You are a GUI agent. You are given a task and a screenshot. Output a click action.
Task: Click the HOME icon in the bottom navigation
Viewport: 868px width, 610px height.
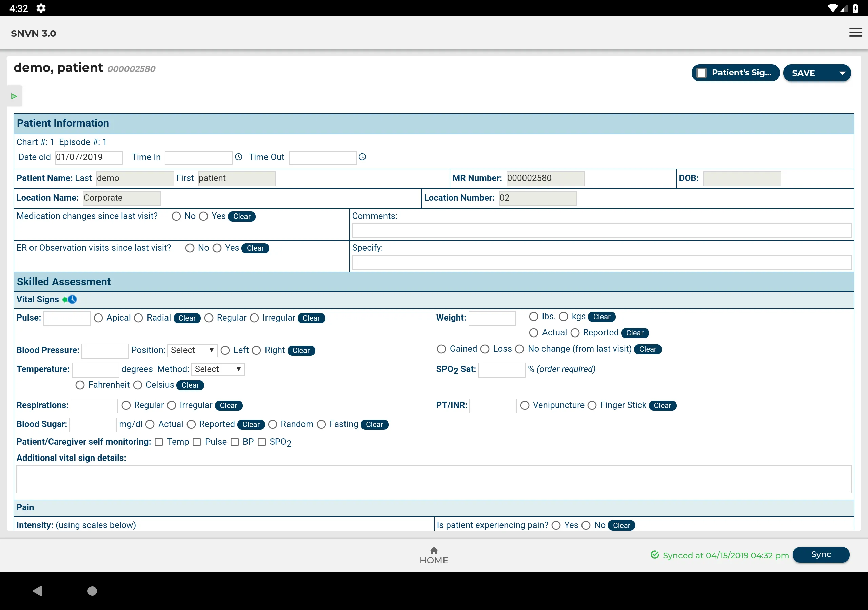click(433, 554)
